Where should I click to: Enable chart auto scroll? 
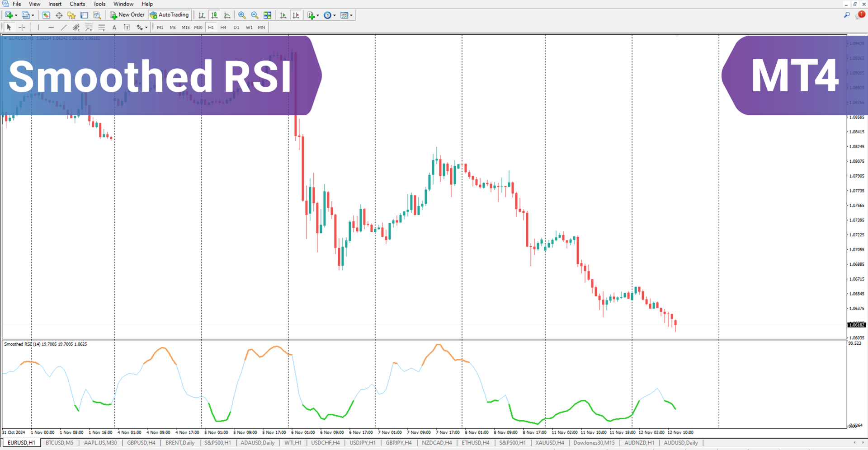283,15
